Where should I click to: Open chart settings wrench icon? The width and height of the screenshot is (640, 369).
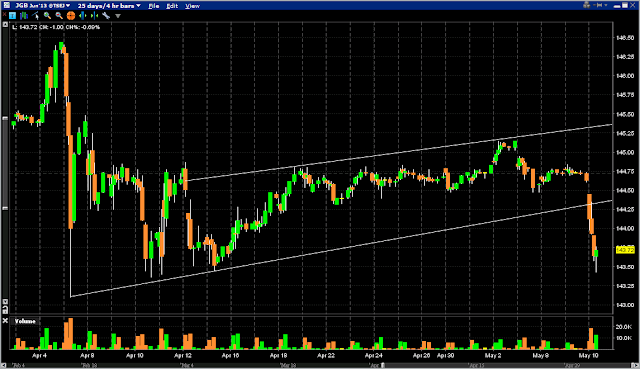(x=106, y=16)
